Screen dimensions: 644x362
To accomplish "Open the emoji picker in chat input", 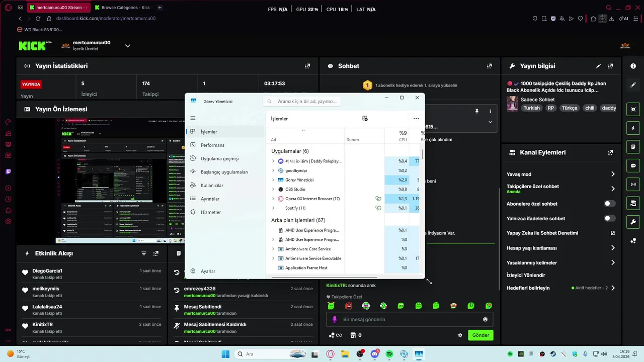I will [x=485, y=319].
